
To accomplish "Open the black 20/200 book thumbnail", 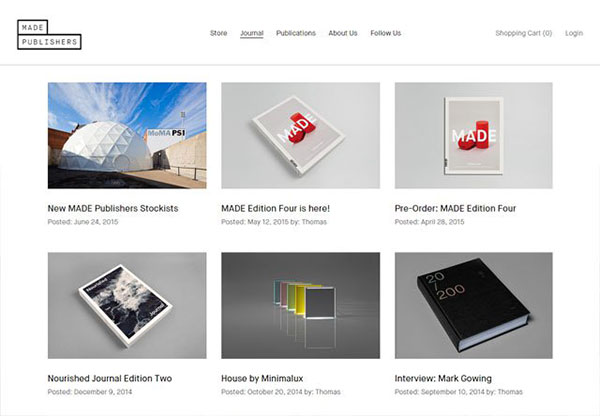I will (474, 305).
